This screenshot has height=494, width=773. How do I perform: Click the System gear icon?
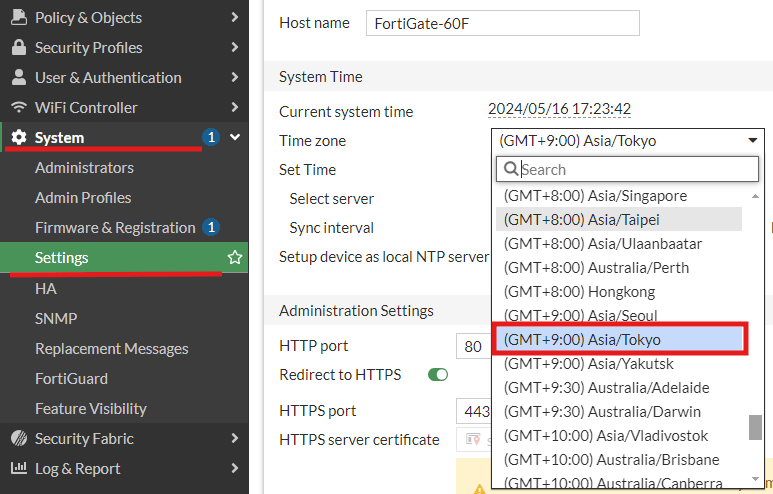pyautogui.click(x=19, y=137)
